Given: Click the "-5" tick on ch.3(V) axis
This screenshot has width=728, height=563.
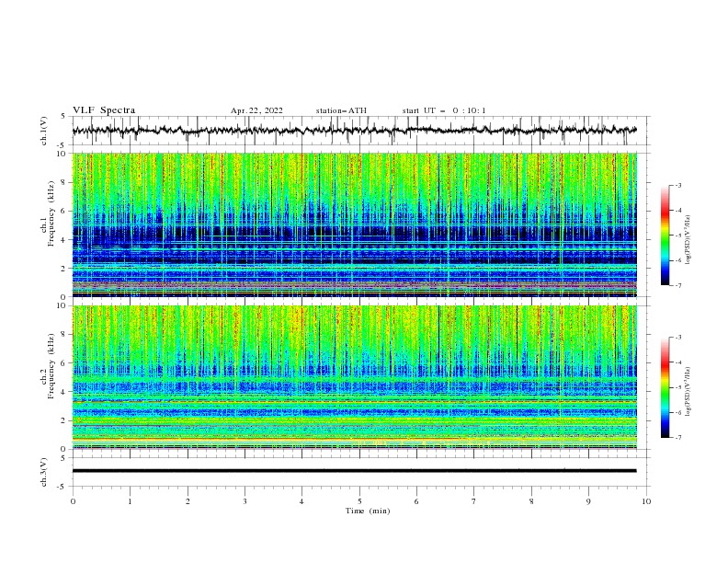Looking at the screenshot, I should click(x=63, y=487).
